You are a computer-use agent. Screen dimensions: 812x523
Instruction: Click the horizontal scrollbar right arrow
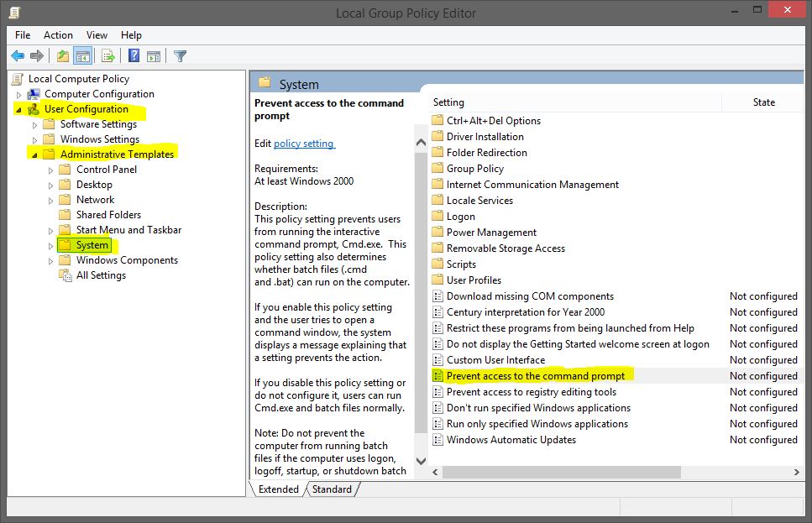click(796, 472)
